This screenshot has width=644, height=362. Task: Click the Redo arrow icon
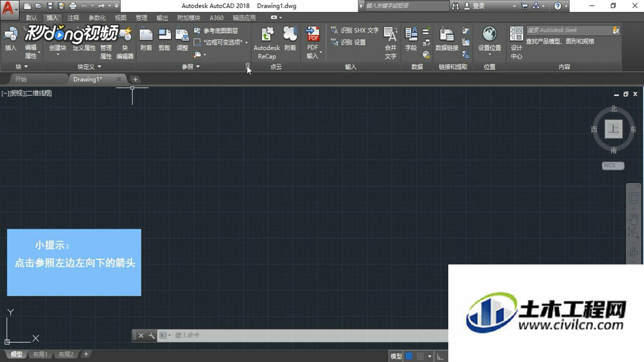pos(101,6)
